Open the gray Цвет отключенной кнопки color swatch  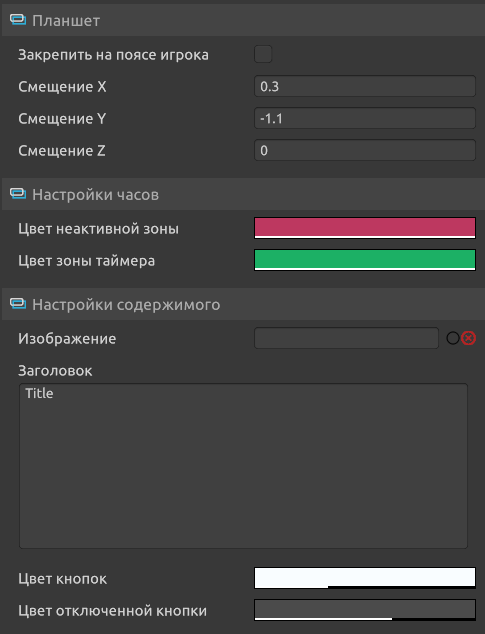coord(365,610)
